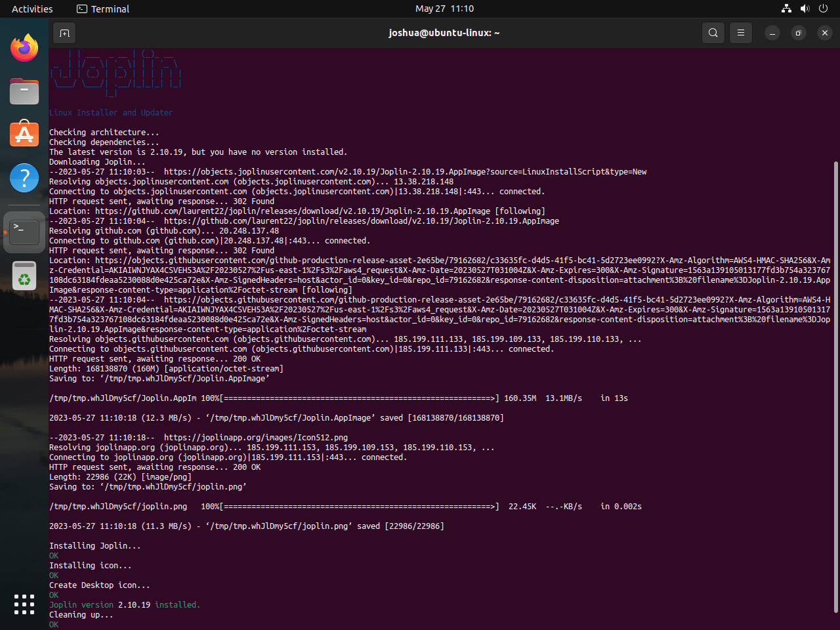This screenshot has width=840, height=630.
Task: Close the terminal window
Action: 825,33
